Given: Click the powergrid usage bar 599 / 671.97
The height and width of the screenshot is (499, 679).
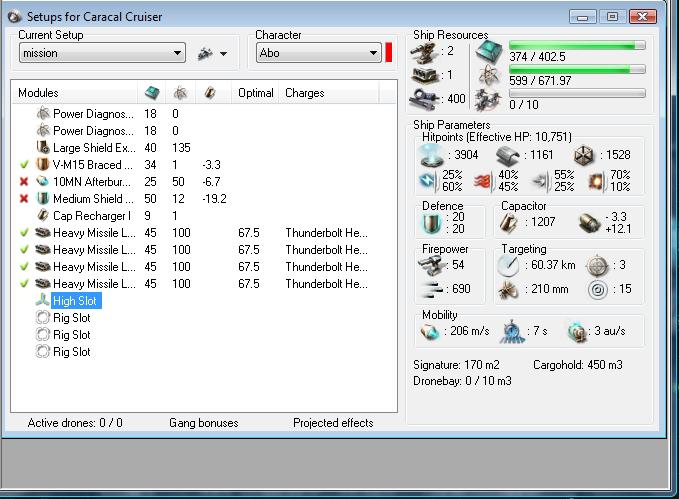Looking at the screenshot, I should pos(577,69).
